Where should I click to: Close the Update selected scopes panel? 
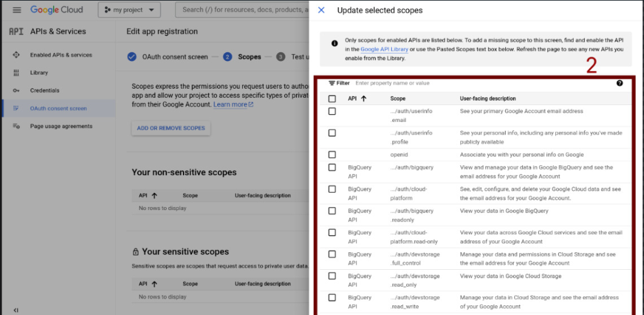321,10
